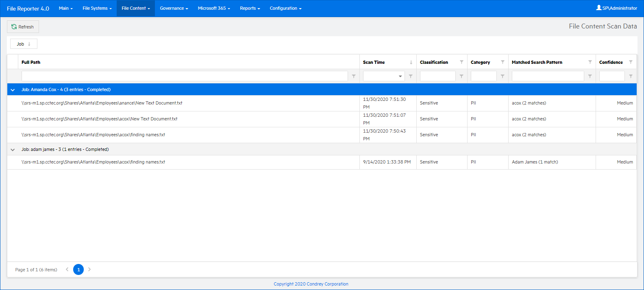The height and width of the screenshot is (290, 644).
Task: Click the Category column header filter icon
Action: (x=503, y=62)
